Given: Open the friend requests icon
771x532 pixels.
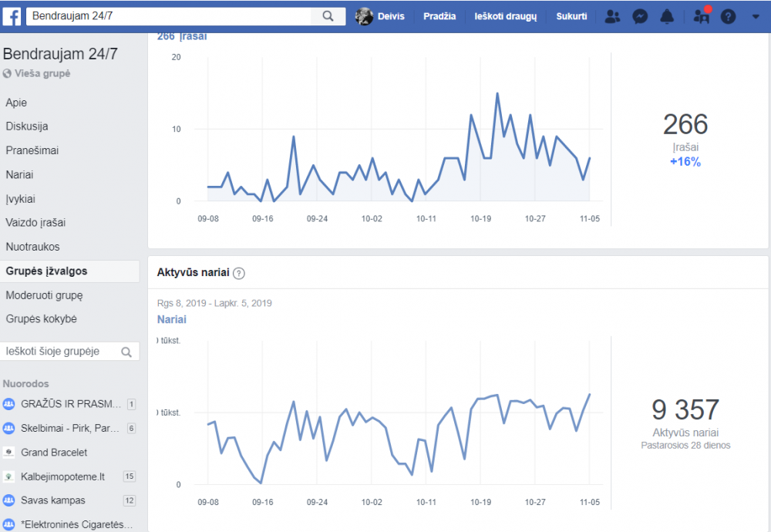Looking at the screenshot, I should [x=612, y=17].
